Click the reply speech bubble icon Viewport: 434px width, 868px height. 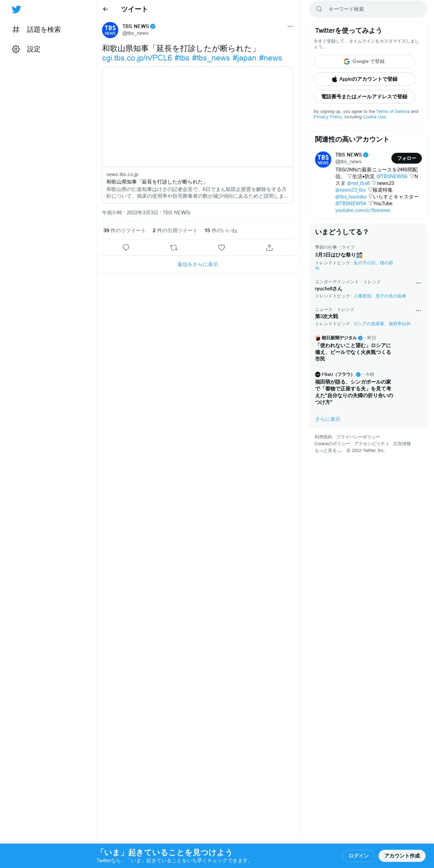[126, 248]
